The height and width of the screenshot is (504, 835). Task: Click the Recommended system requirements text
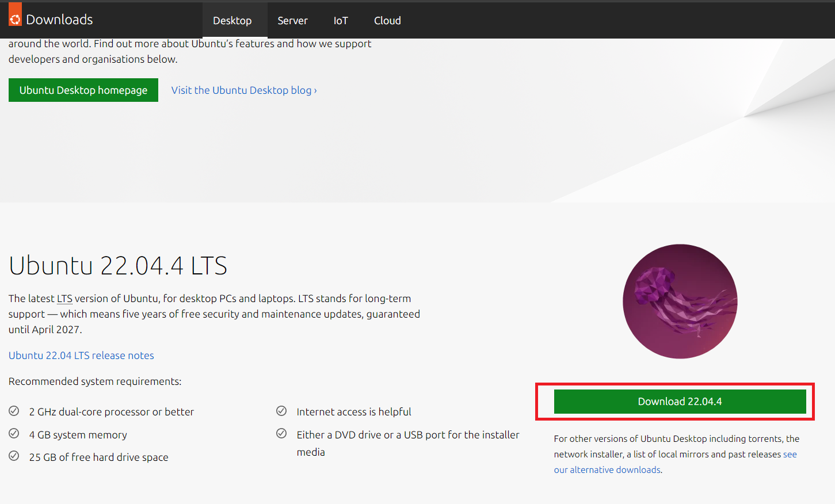[95, 381]
